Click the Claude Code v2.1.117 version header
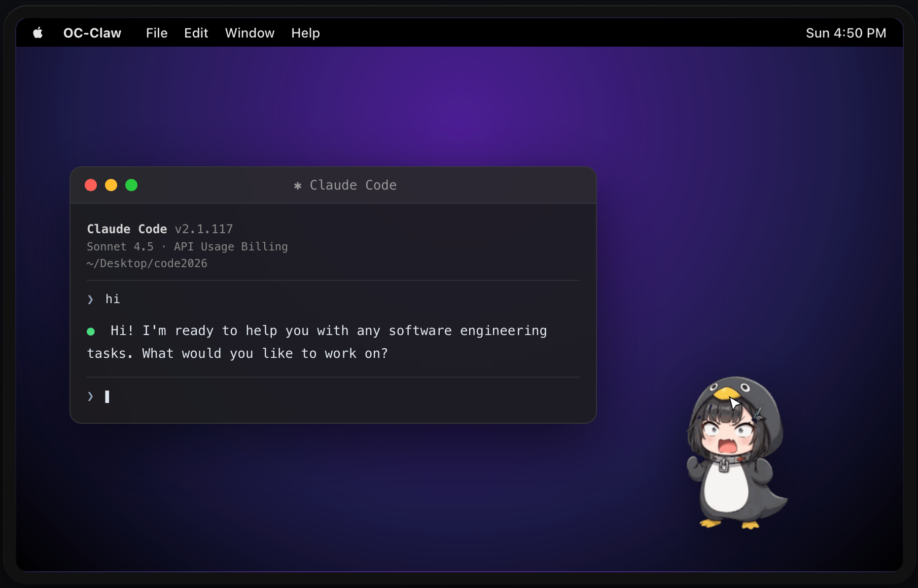 click(x=160, y=229)
